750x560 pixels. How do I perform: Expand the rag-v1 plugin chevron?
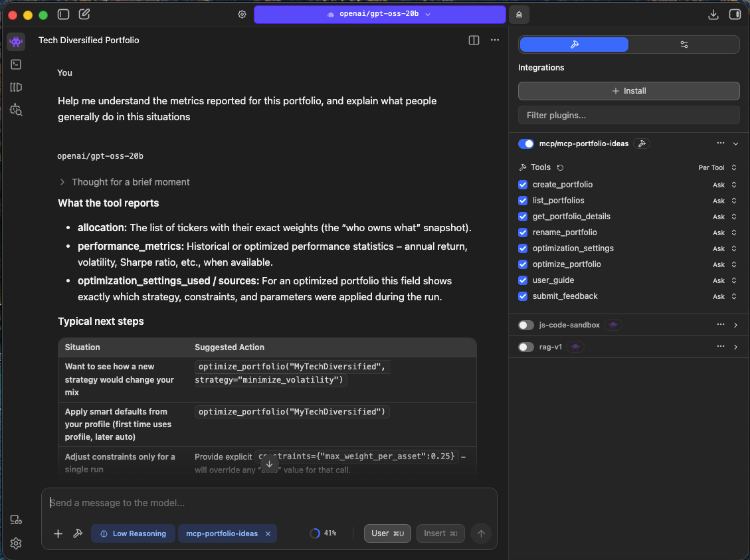click(735, 347)
